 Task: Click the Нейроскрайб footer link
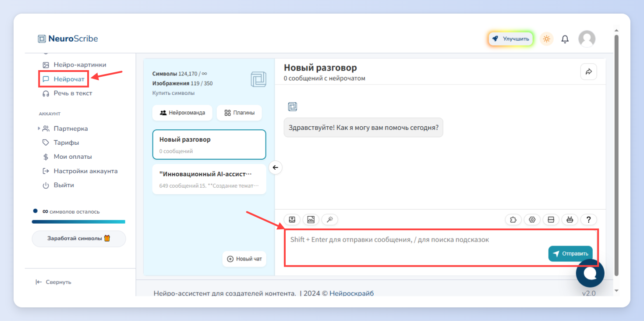351,293
